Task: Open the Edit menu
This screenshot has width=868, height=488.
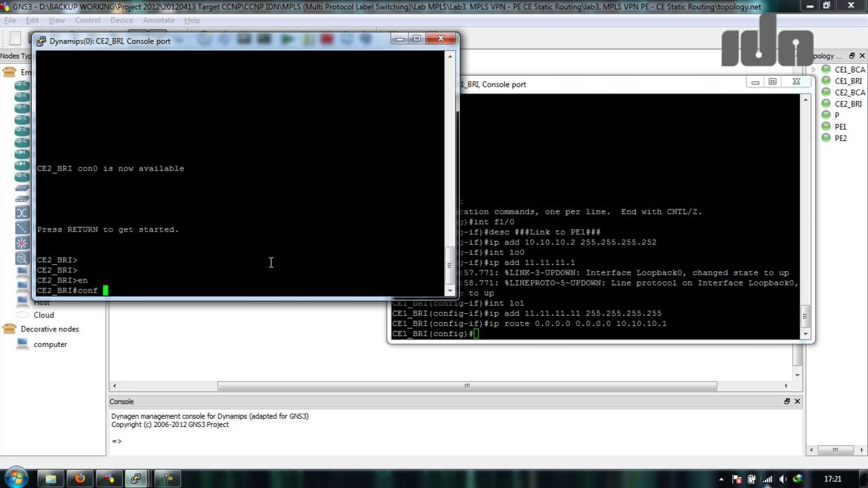Action: click(x=32, y=20)
